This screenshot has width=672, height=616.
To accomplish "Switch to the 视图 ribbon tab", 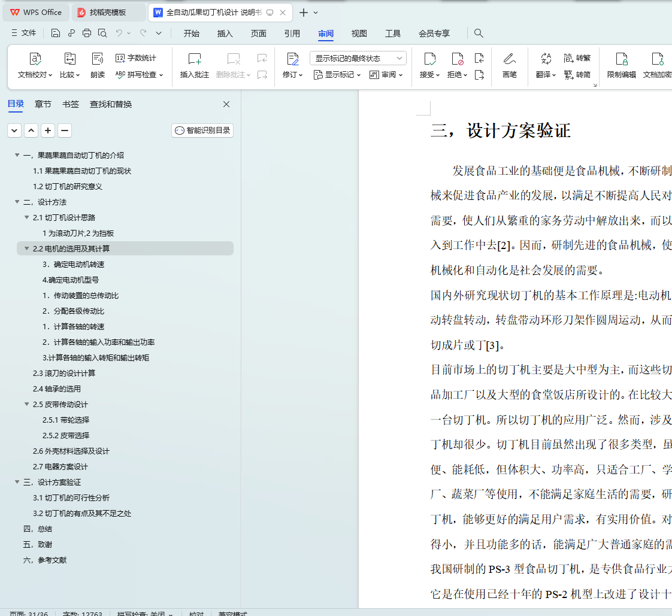I will click(359, 34).
